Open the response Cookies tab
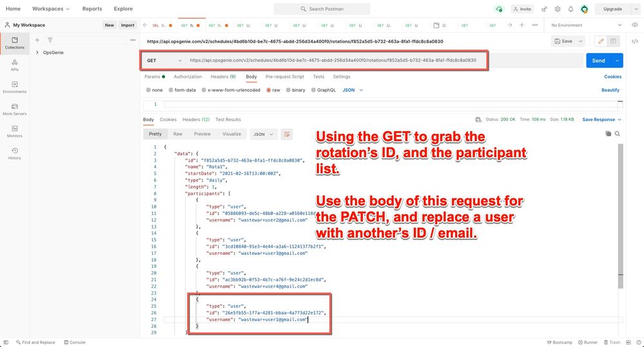This screenshot has width=644, height=347. [x=168, y=120]
